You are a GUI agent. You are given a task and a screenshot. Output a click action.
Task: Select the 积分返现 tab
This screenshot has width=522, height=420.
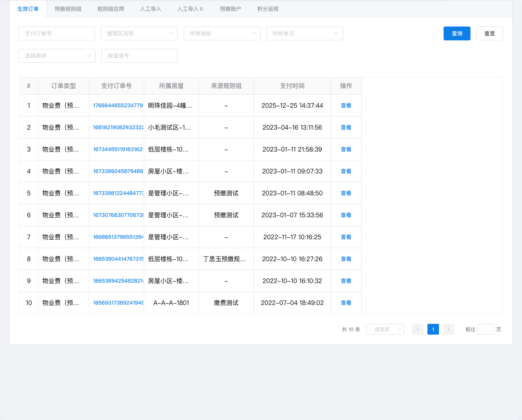(x=268, y=9)
